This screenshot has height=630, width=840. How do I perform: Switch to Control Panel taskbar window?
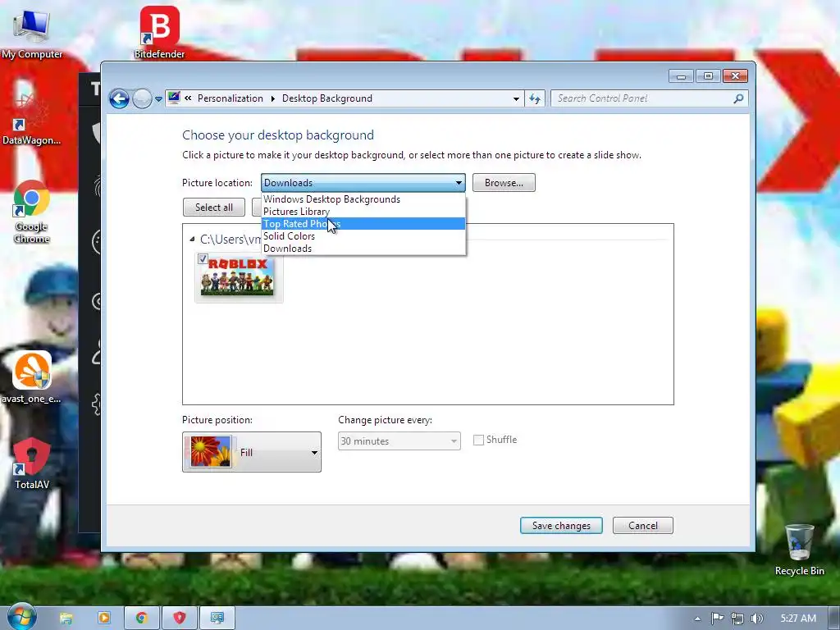(217, 618)
